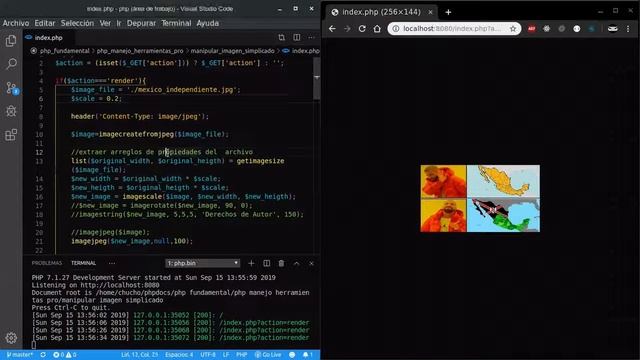Click the Chrome profile avatar icon

click(x=613, y=29)
